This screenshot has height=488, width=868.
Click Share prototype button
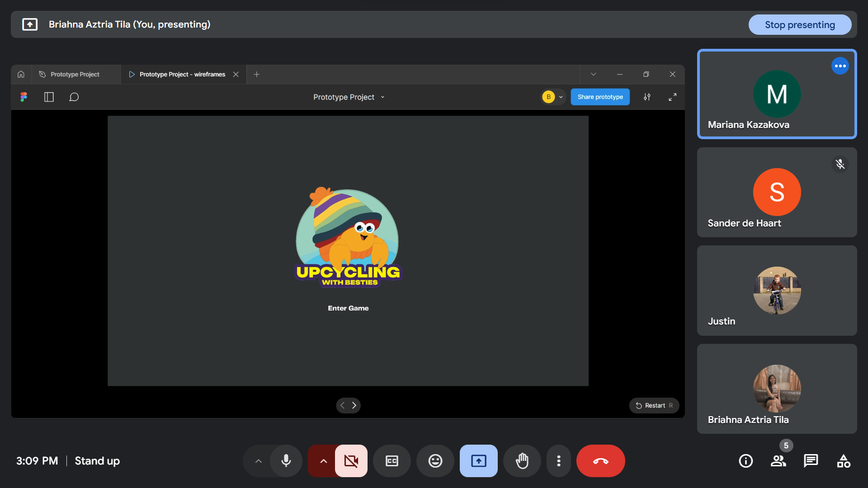(x=600, y=97)
